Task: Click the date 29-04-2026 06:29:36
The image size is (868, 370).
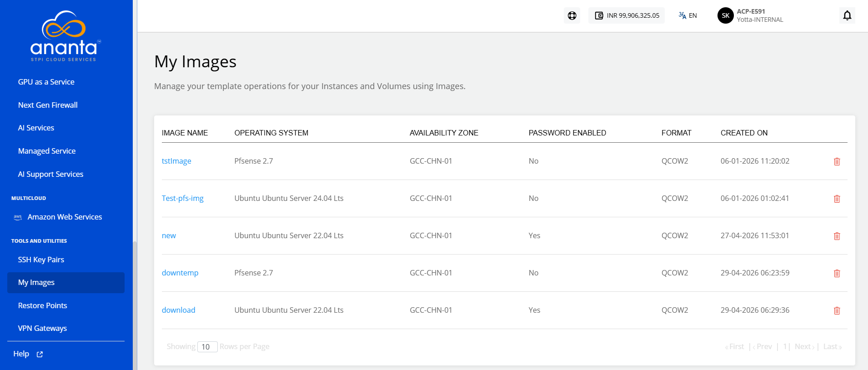Action: point(755,310)
